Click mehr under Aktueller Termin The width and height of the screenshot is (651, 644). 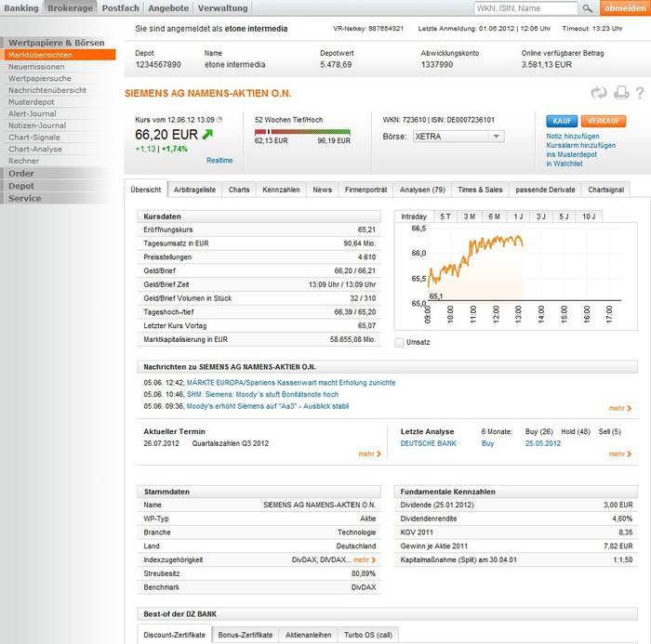pos(369,453)
